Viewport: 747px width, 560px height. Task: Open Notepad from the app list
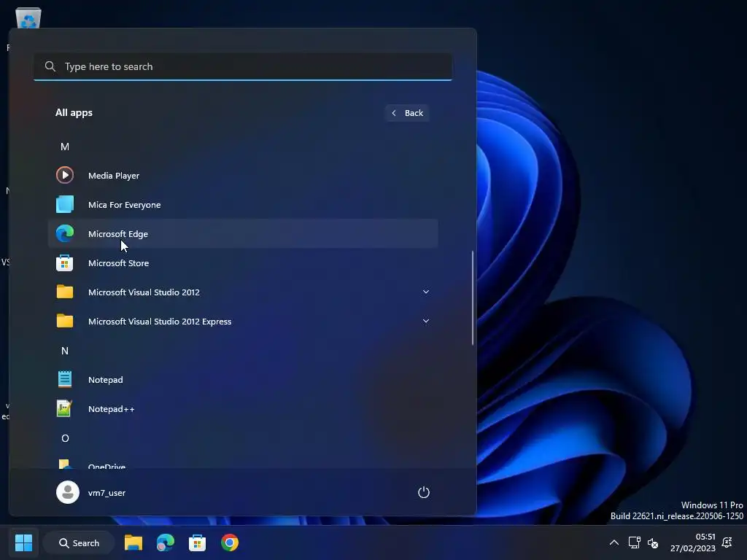pos(242,379)
